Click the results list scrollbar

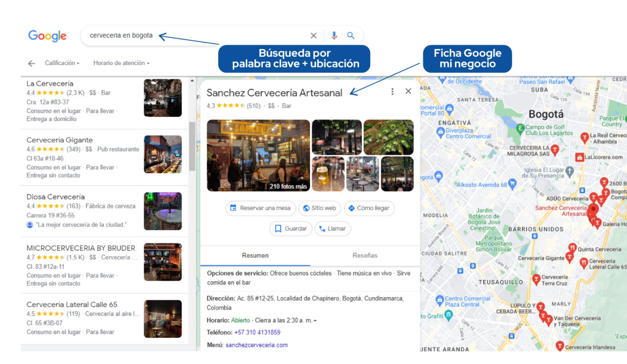click(192, 146)
